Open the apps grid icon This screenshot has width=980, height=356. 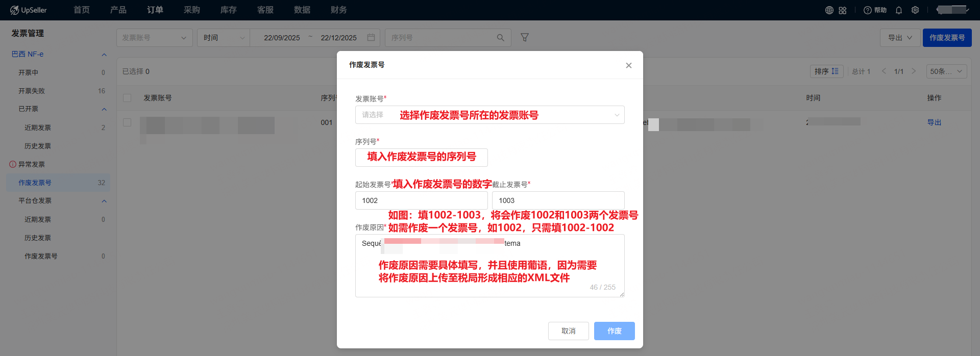(843, 10)
